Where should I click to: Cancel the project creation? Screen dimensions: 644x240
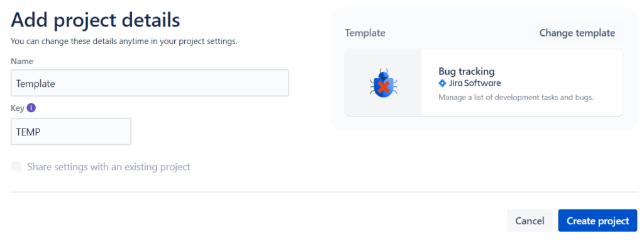[530, 220]
